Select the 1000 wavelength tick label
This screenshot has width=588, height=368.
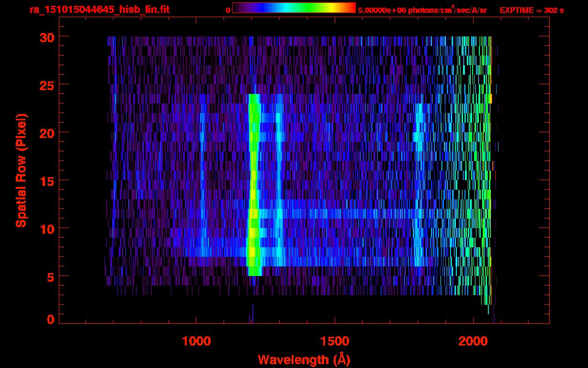pyautogui.click(x=196, y=341)
